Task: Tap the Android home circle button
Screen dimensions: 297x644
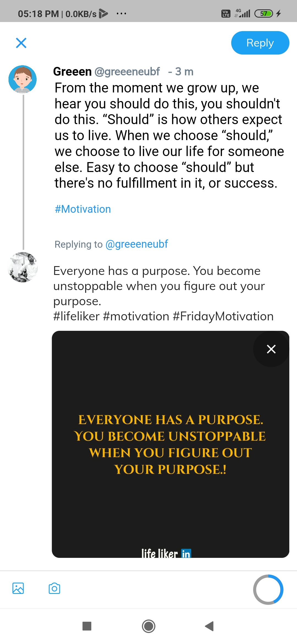Action: tap(148, 626)
